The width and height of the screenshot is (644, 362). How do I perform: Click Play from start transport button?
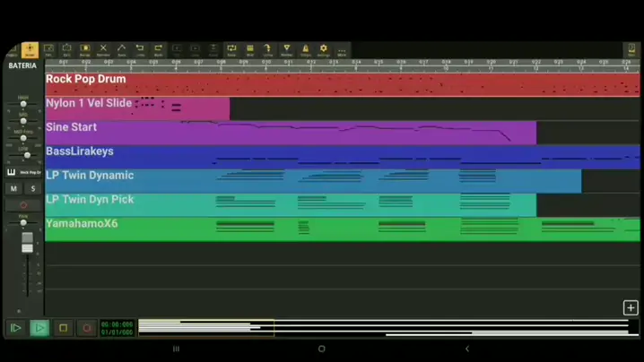coord(15,328)
